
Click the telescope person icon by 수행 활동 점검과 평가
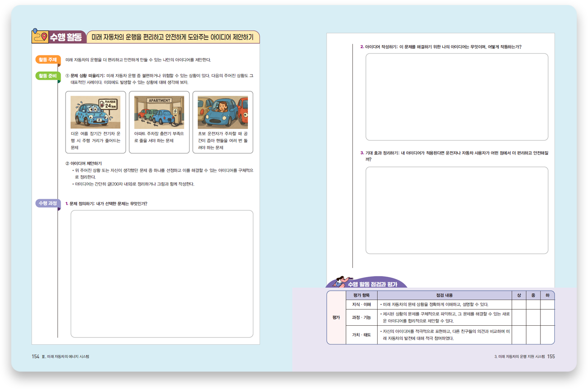click(339, 283)
